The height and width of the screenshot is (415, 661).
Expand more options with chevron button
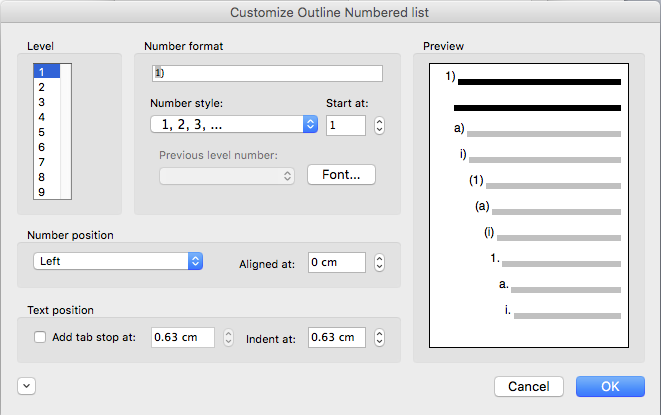pos(27,386)
